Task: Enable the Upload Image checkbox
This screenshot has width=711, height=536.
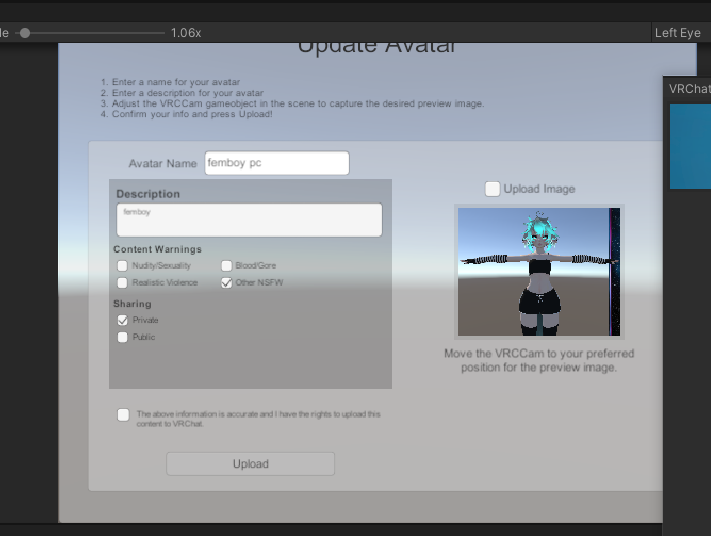Action: 492,189
